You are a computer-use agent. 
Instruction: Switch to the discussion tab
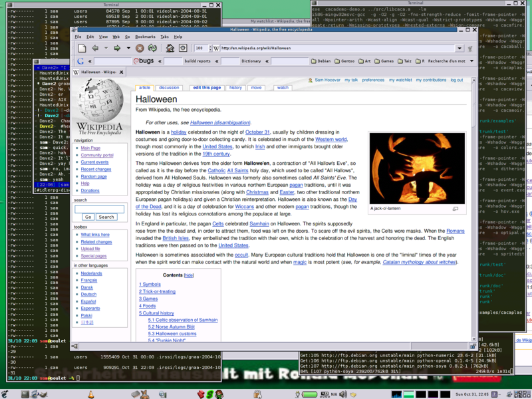(x=169, y=88)
